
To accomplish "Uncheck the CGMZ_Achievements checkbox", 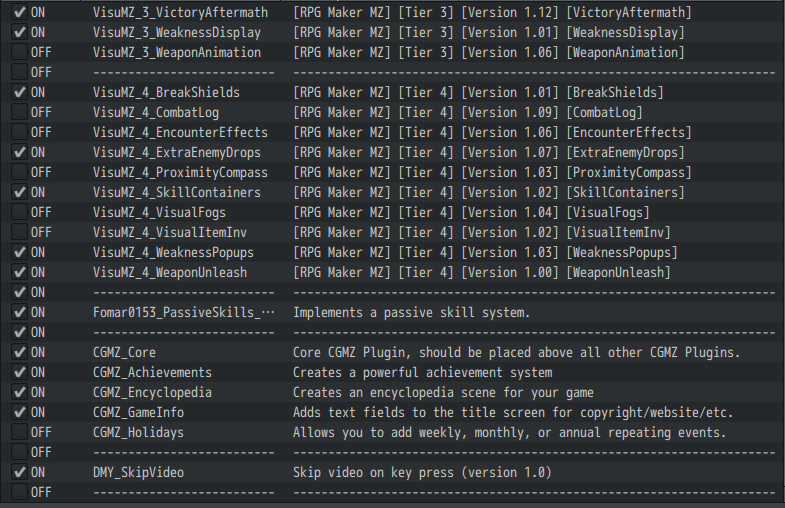I will (x=20, y=372).
